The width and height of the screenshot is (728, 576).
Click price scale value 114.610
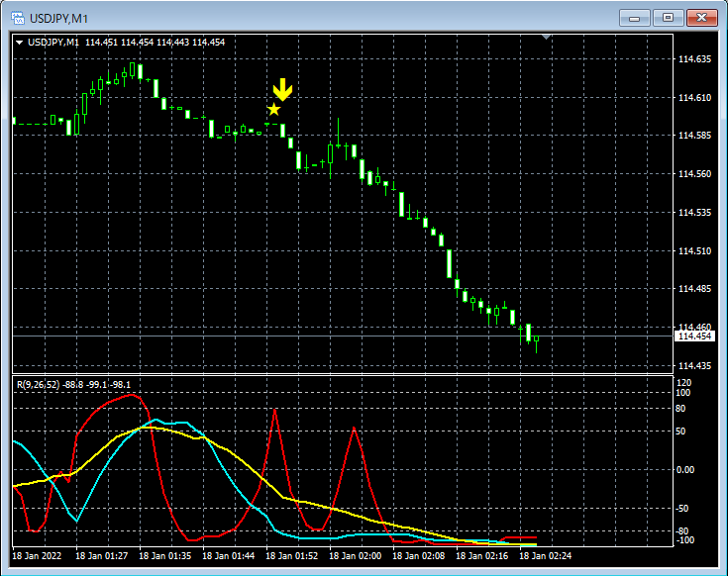694,97
